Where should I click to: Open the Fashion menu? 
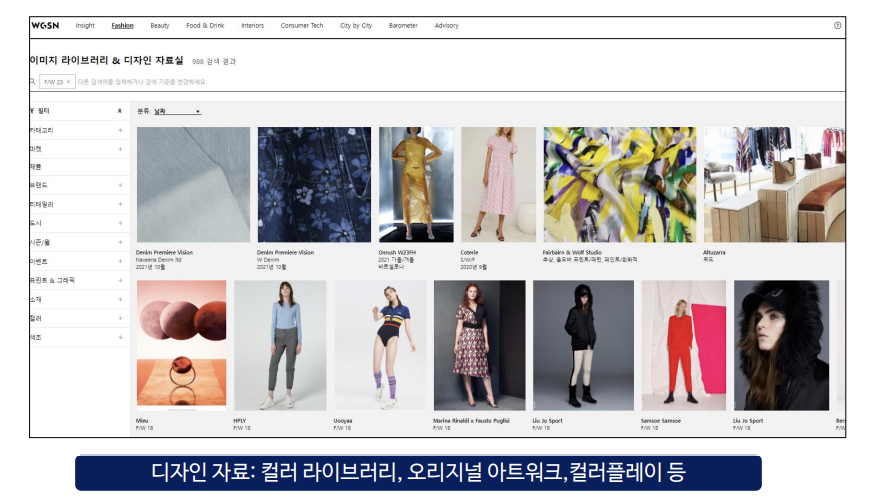pos(122,26)
